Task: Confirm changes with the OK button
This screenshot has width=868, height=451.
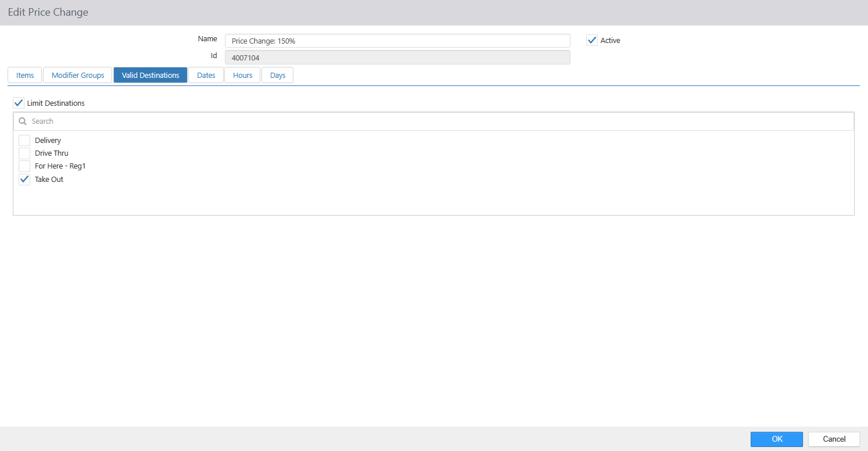Action: click(x=777, y=439)
